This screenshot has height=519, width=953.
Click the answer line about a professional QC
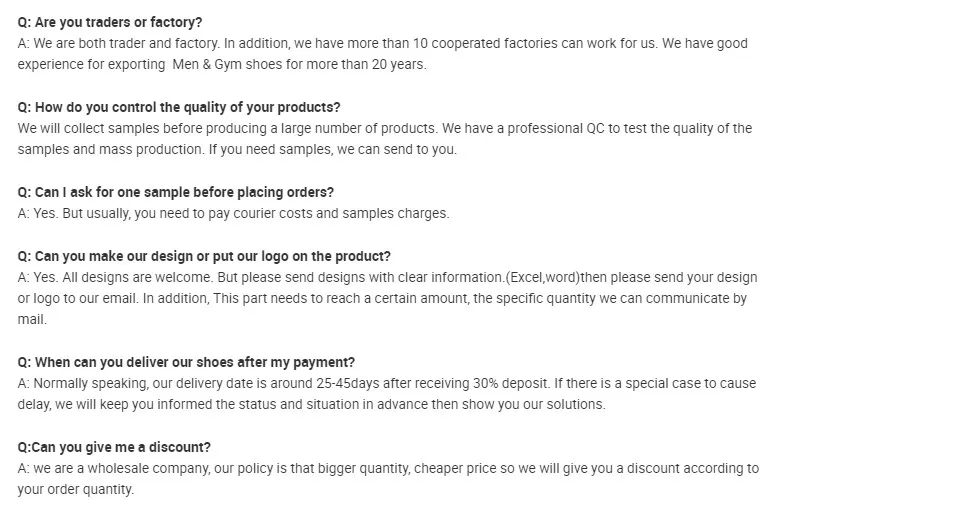point(385,129)
